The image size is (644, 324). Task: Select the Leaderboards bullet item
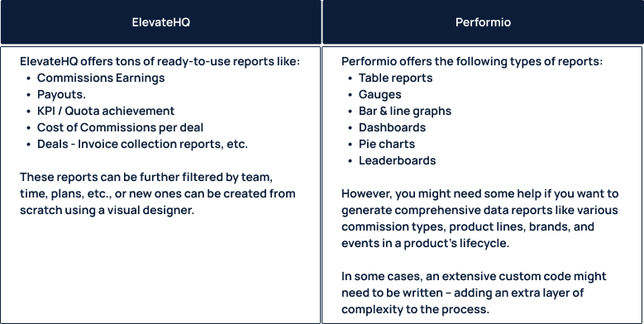tap(397, 160)
